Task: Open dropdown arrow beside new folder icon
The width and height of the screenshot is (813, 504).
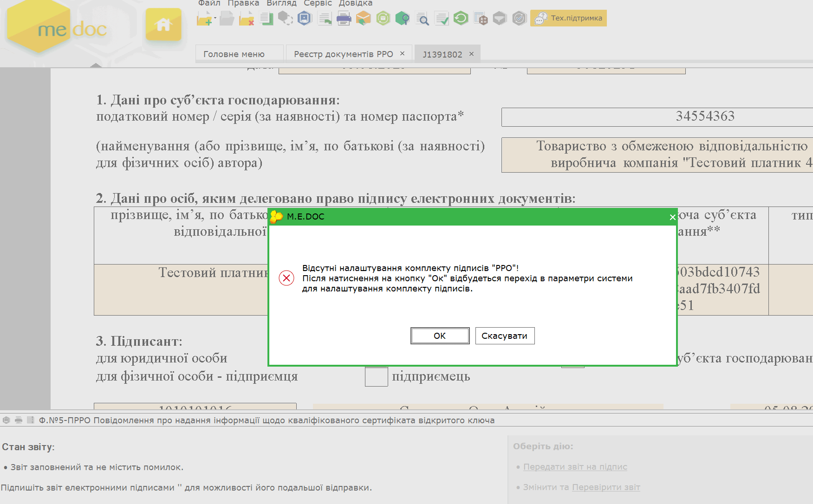Action: click(215, 18)
